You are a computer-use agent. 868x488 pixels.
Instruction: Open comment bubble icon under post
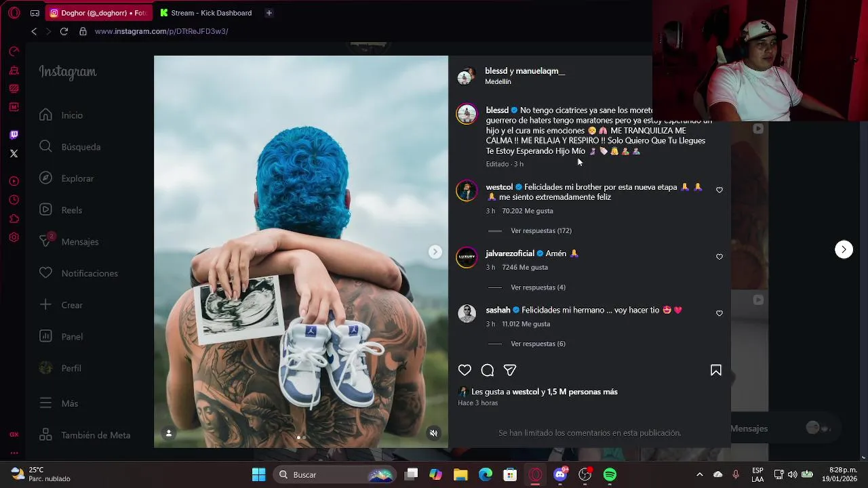(487, 370)
